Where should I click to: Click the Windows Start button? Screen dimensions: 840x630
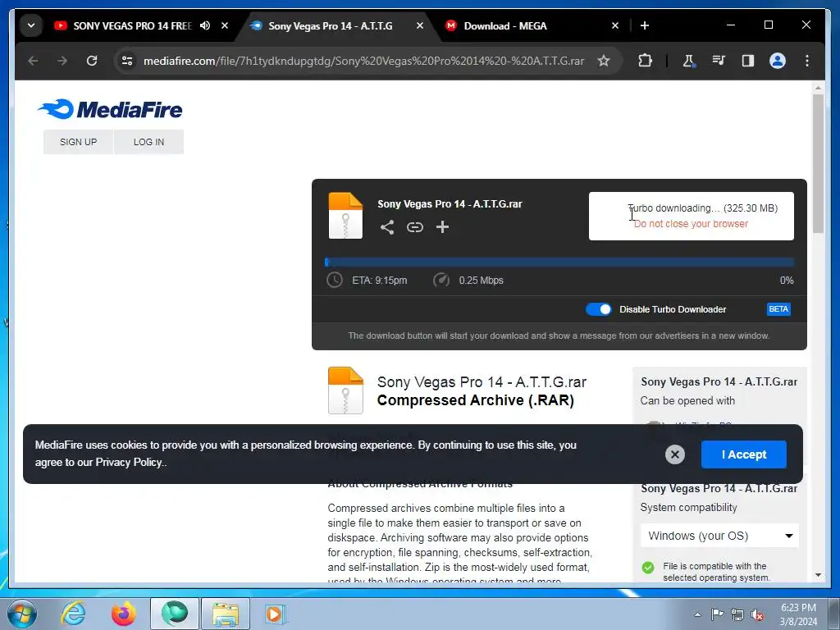click(x=22, y=614)
